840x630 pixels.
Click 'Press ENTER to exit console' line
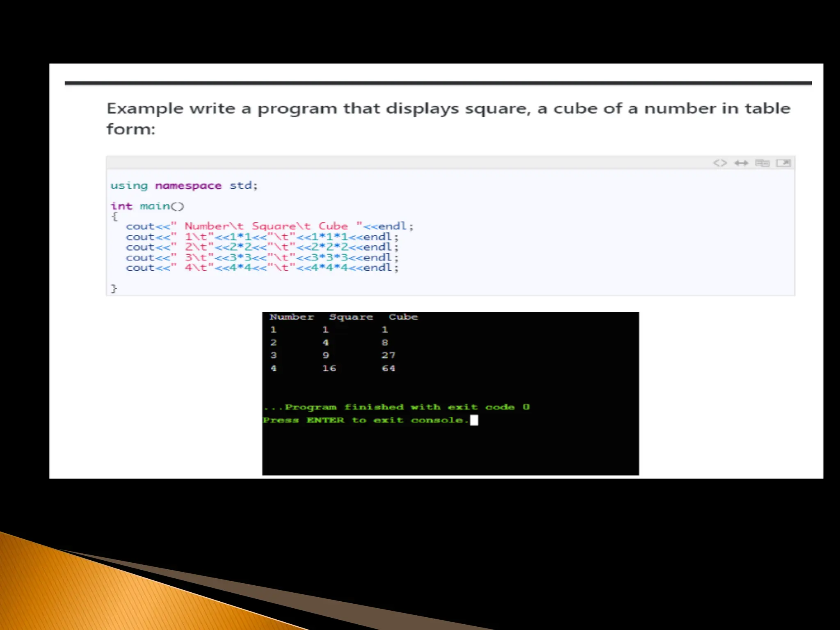[x=365, y=420]
